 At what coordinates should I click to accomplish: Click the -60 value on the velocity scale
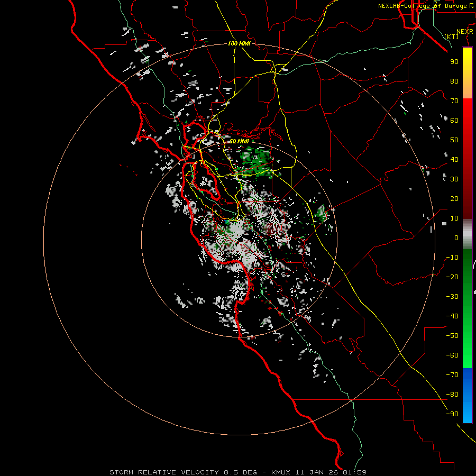pos(452,355)
